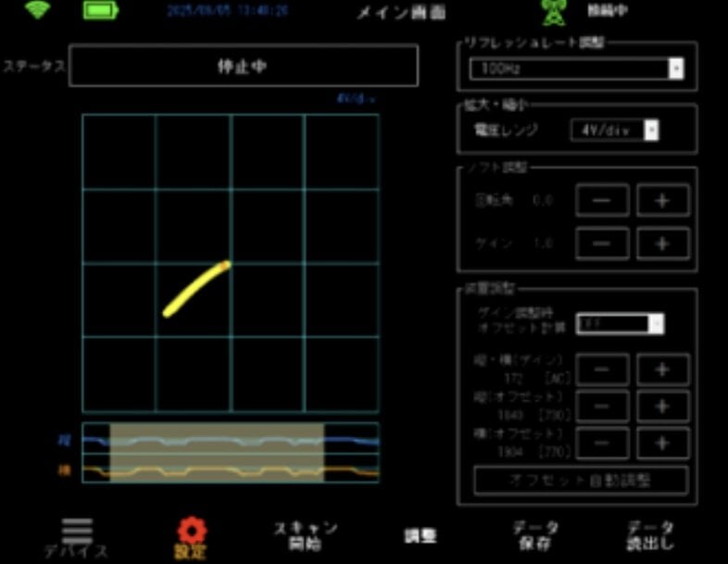Decrease 縦(オフセット) using its minus button

(x=602, y=407)
